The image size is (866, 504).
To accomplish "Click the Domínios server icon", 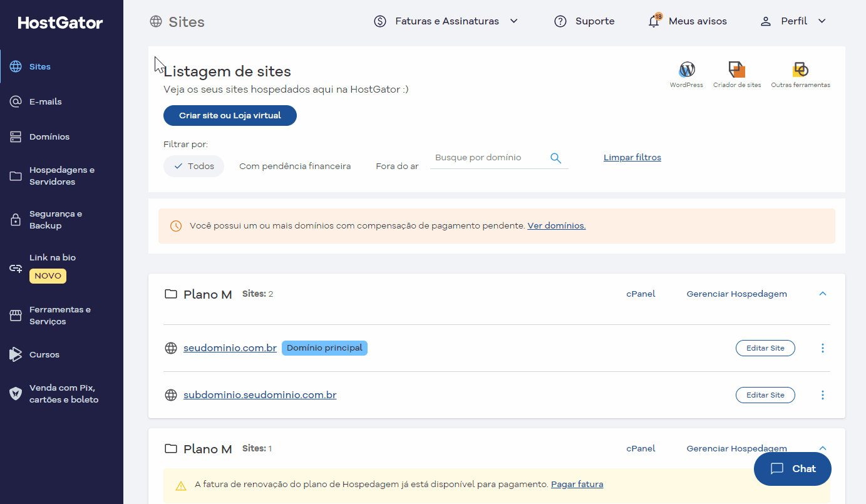I will click(x=16, y=136).
